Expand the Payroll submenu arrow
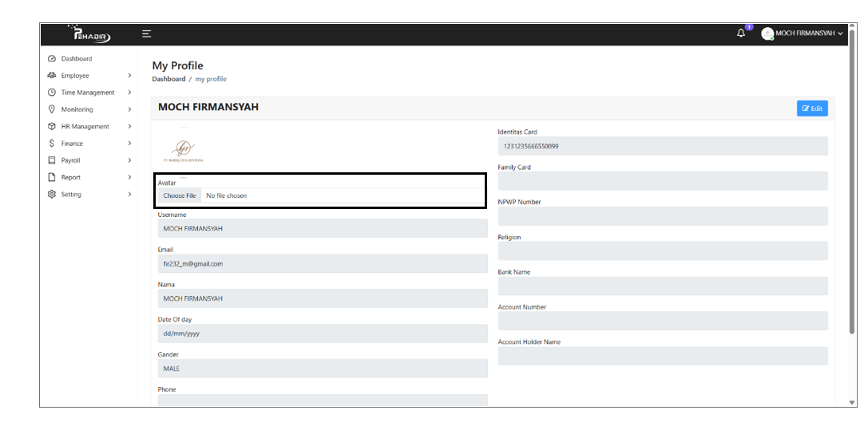 point(129,160)
